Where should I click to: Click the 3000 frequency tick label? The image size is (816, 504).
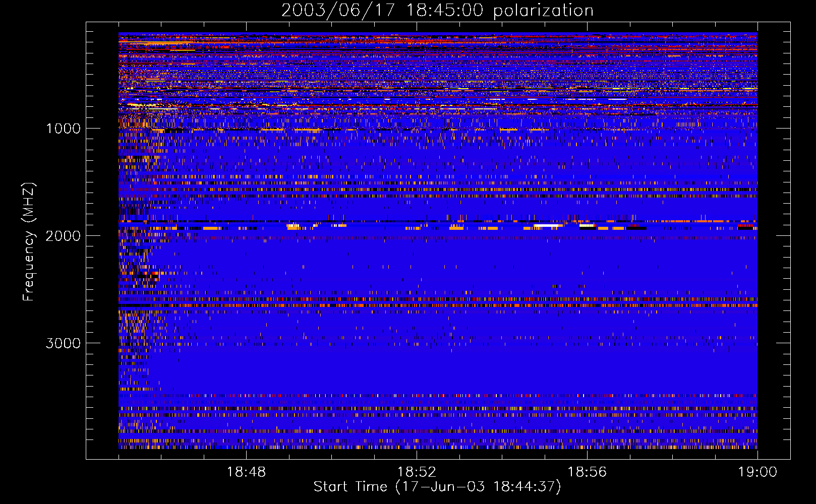point(63,343)
